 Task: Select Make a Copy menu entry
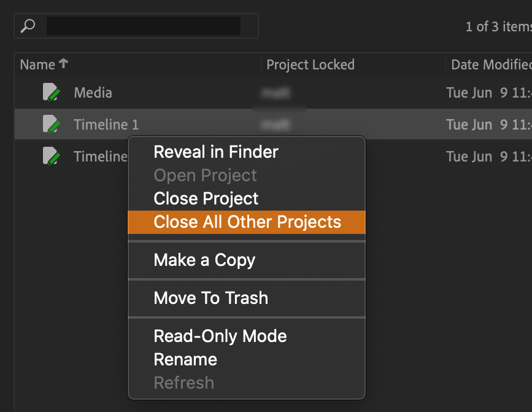coord(204,260)
